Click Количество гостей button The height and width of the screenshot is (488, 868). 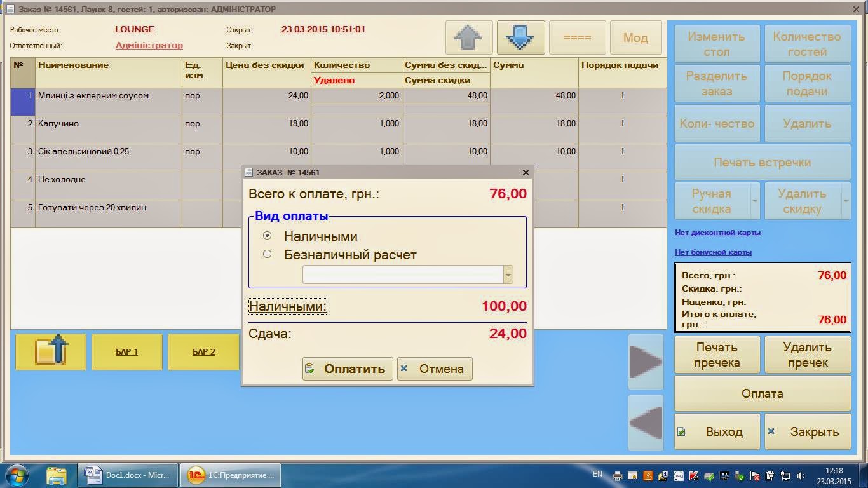(x=807, y=44)
